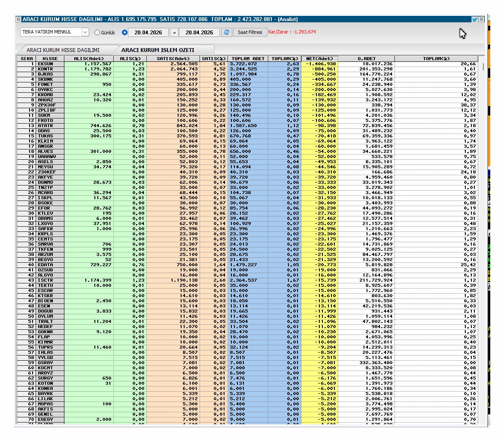
Task: Expand the broker selection combo box arrow
Action: coord(85,32)
